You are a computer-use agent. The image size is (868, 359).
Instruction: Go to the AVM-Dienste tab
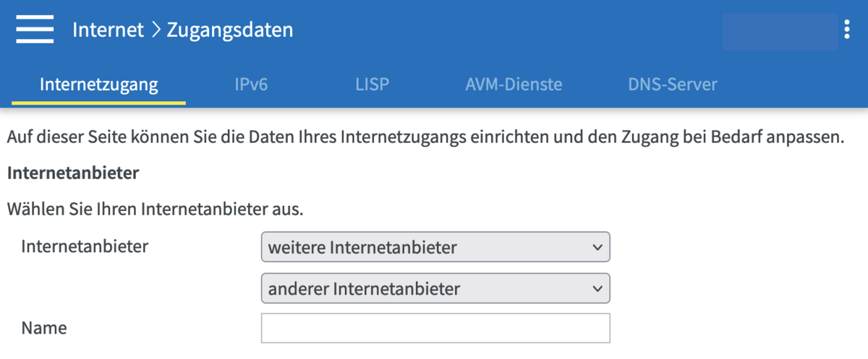tap(514, 85)
